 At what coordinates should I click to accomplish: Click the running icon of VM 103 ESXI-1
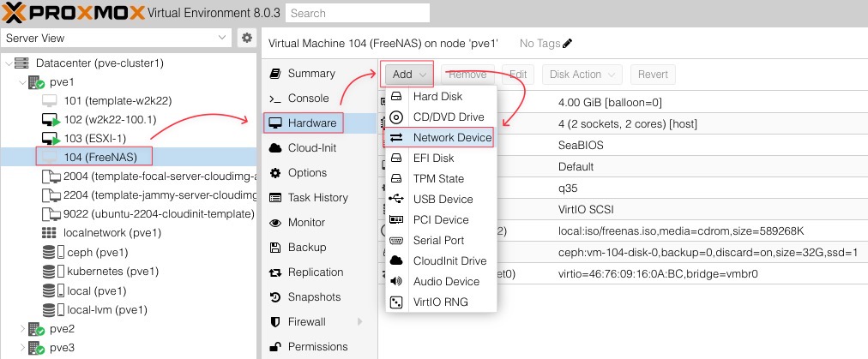click(51, 139)
